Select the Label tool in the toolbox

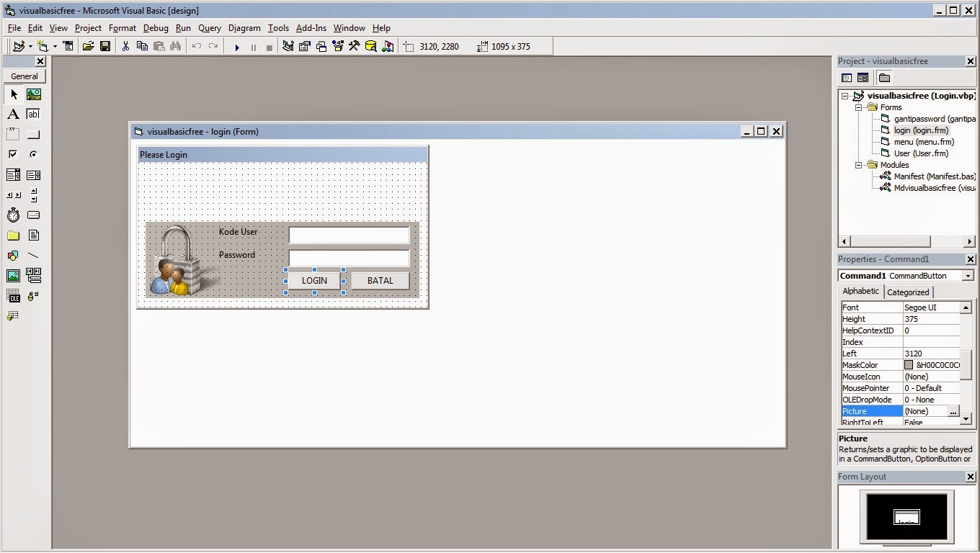pos(13,114)
